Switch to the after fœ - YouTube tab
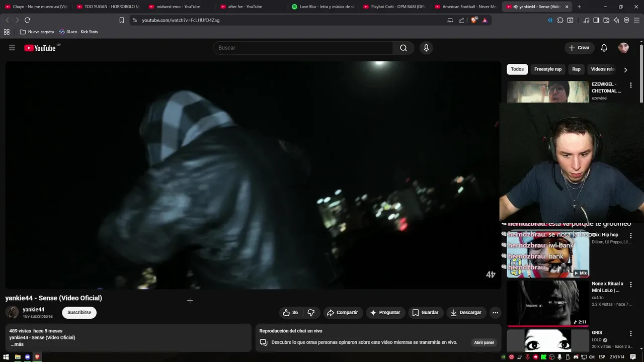The height and width of the screenshot is (362, 644). pos(252,7)
